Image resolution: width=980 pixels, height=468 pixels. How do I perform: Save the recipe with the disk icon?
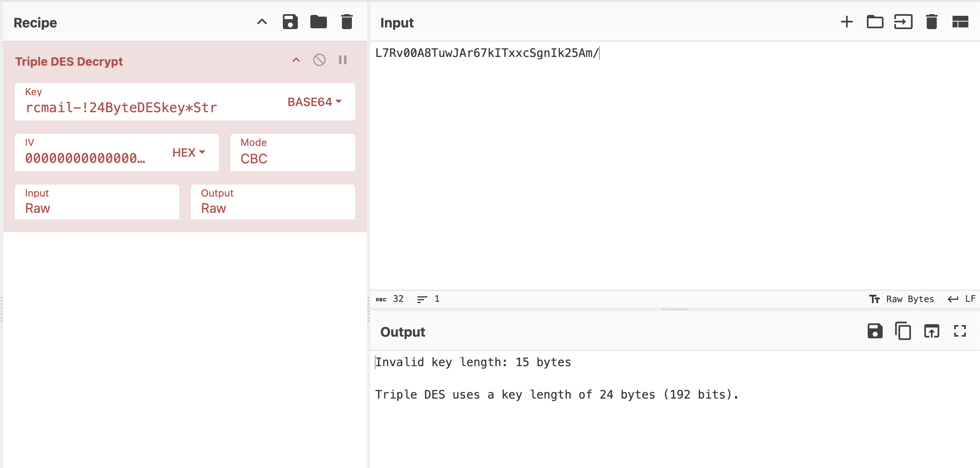[x=290, y=22]
